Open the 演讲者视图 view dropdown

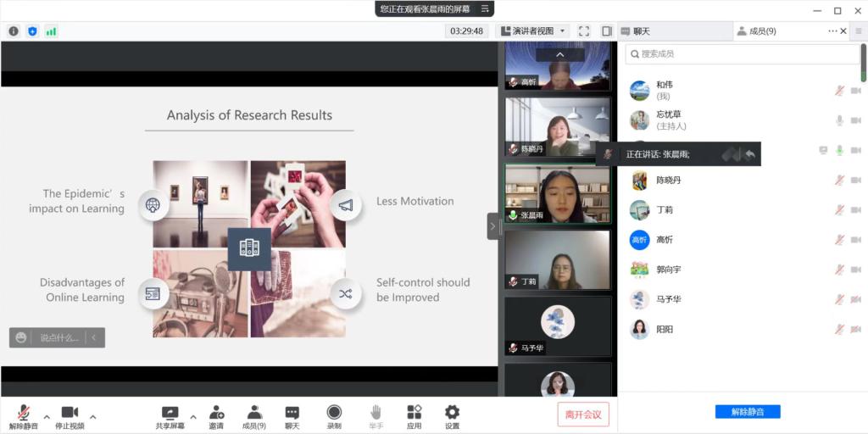(x=532, y=31)
